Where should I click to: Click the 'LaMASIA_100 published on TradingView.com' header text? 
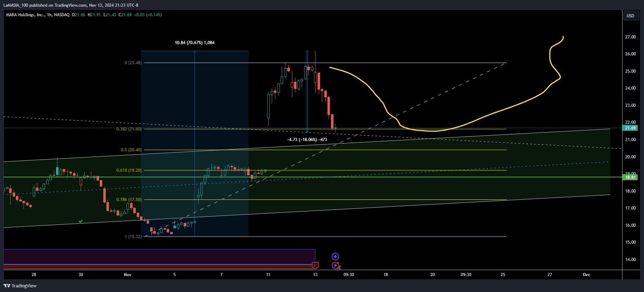(x=45, y=5)
